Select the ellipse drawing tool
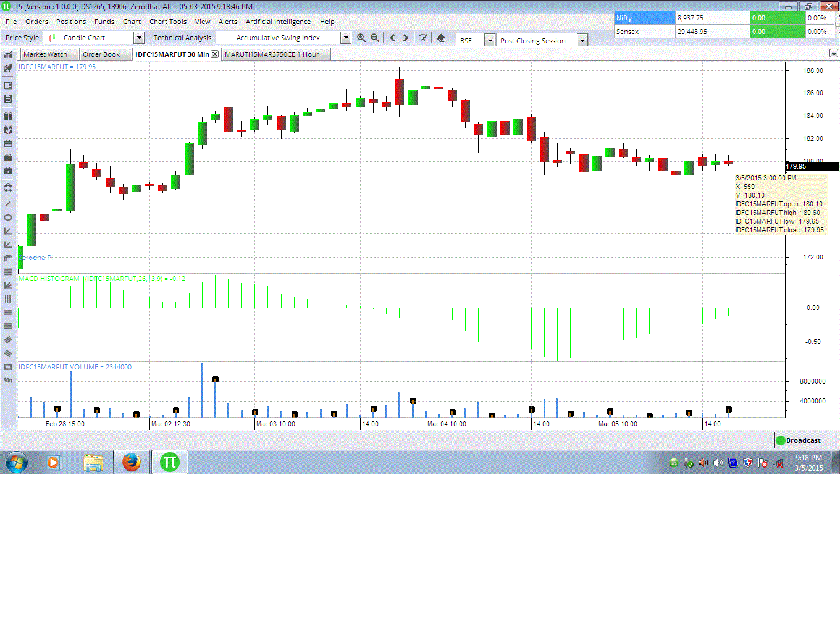840x640 pixels. click(x=8, y=217)
